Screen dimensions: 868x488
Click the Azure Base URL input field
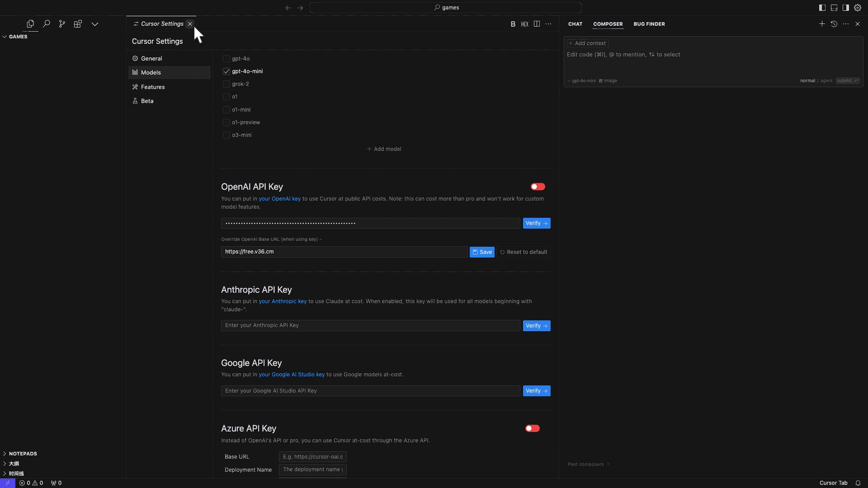point(313,457)
